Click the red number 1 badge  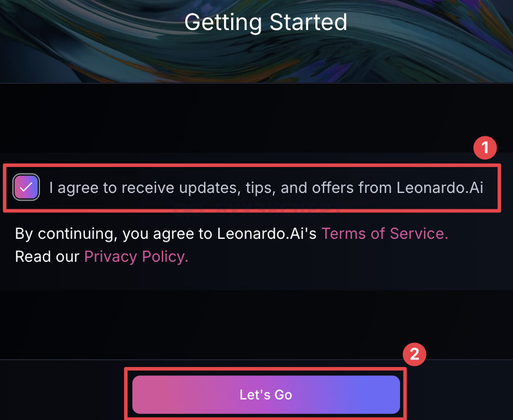pos(485,148)
